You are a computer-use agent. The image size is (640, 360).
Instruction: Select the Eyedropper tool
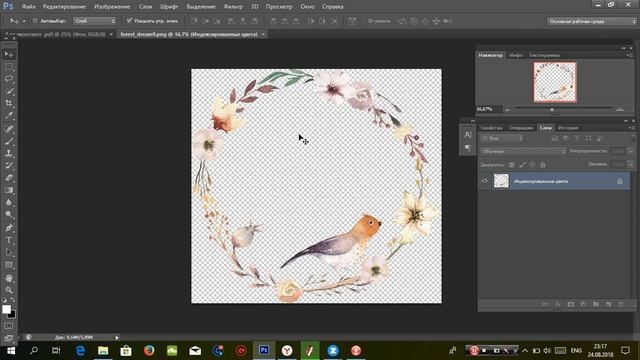(9, 116)
